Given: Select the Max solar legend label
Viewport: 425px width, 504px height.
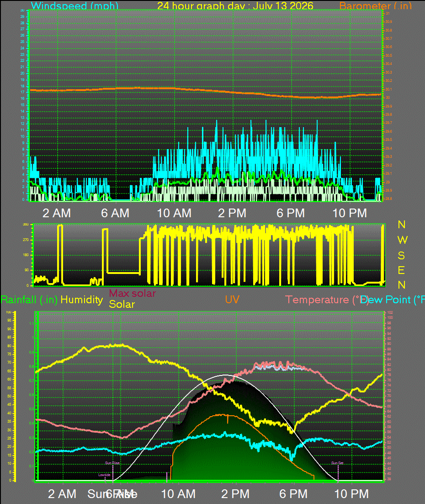Looking at the screenshot, I should click(133, 293).
